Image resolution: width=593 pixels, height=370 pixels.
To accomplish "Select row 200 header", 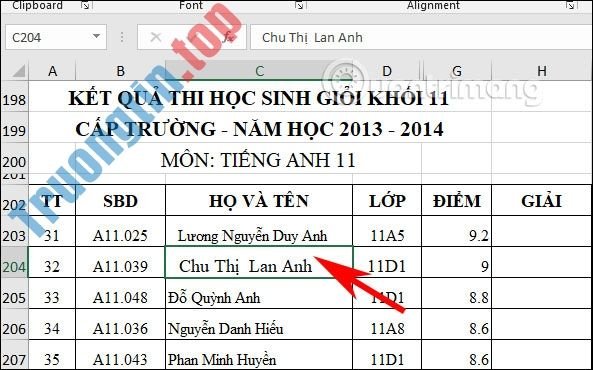I will 14,159.
